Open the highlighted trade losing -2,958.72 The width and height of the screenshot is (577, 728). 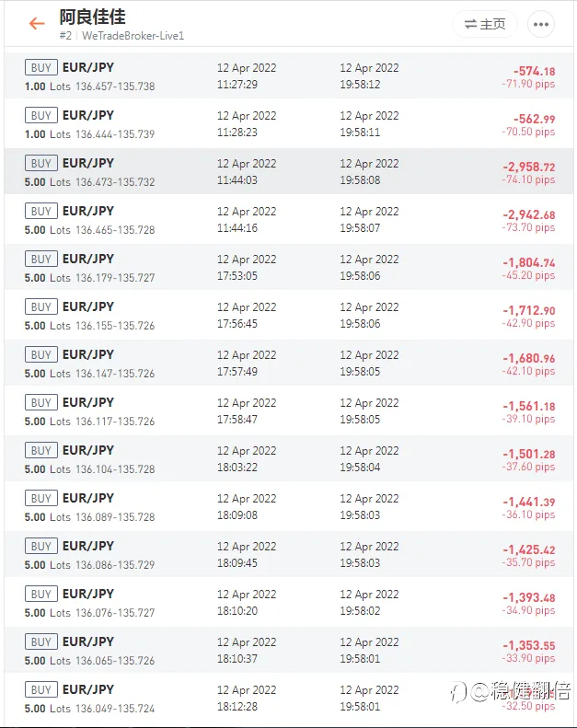289,171
